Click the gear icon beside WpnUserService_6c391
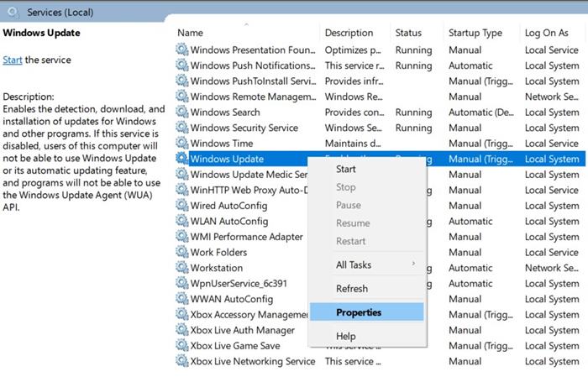 tap(182, 283)
